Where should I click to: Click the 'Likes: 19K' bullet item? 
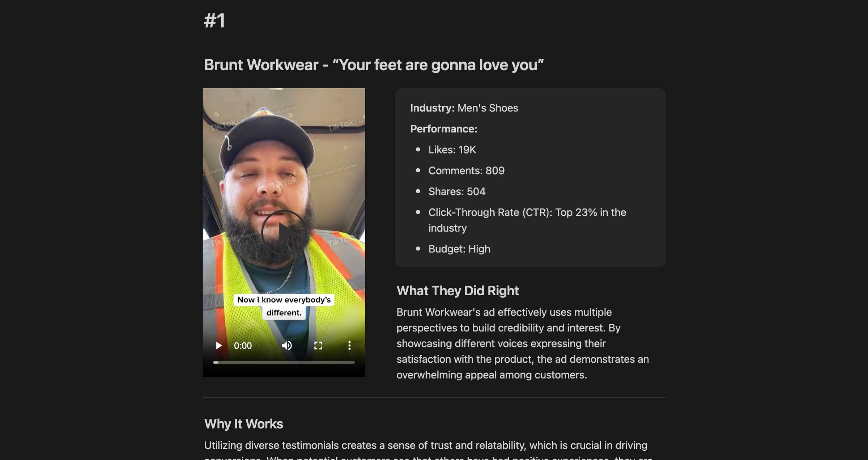(452, 150)
